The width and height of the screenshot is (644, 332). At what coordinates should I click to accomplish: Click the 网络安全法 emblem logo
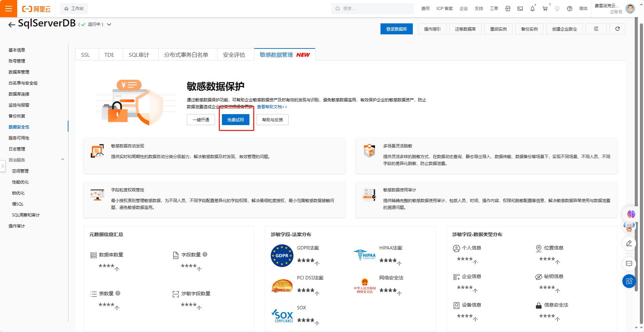[x=365, y=286]
